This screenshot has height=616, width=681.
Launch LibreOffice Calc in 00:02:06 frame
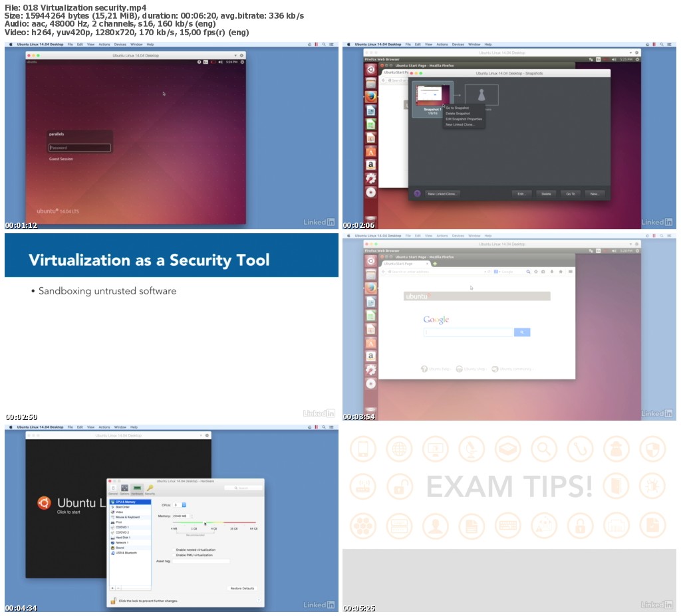point(370,124)
